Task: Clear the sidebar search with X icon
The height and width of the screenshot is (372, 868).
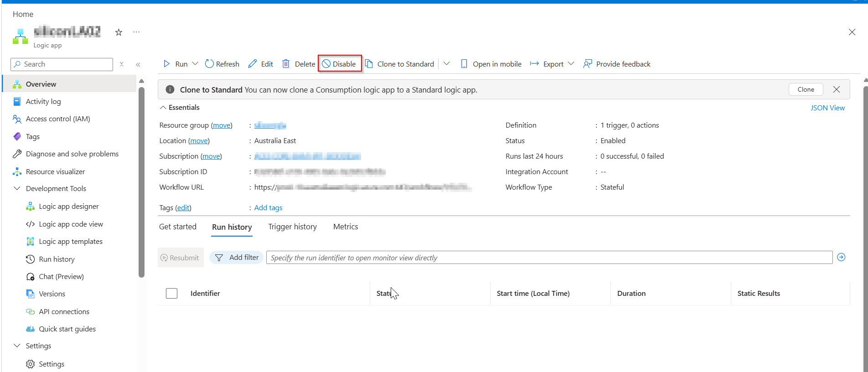Action: (122, 64)
